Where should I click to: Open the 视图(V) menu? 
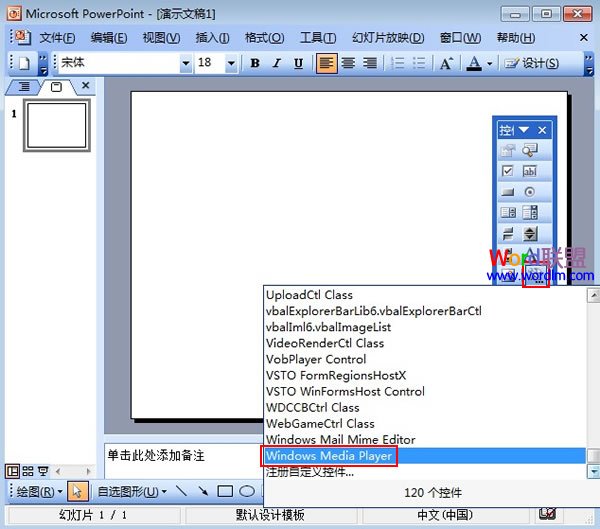coord(161,38)
